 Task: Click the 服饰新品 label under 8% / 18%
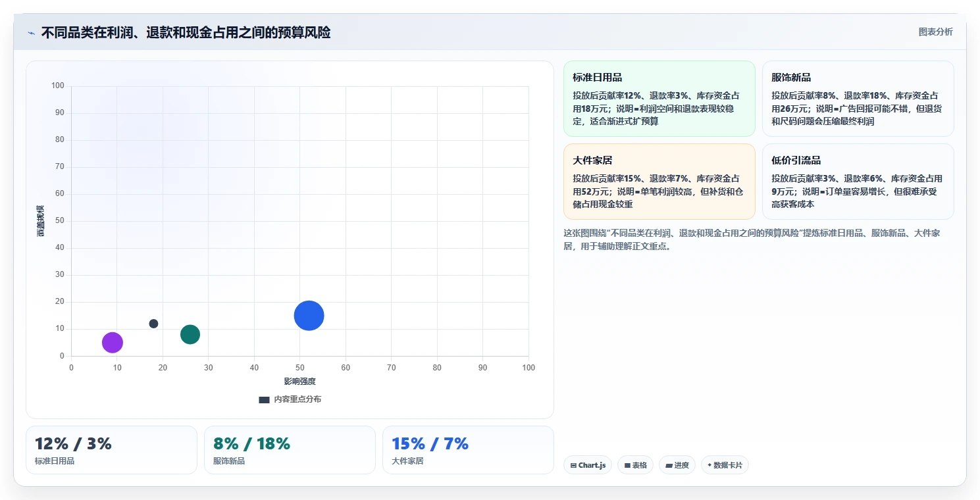(229, 461)
